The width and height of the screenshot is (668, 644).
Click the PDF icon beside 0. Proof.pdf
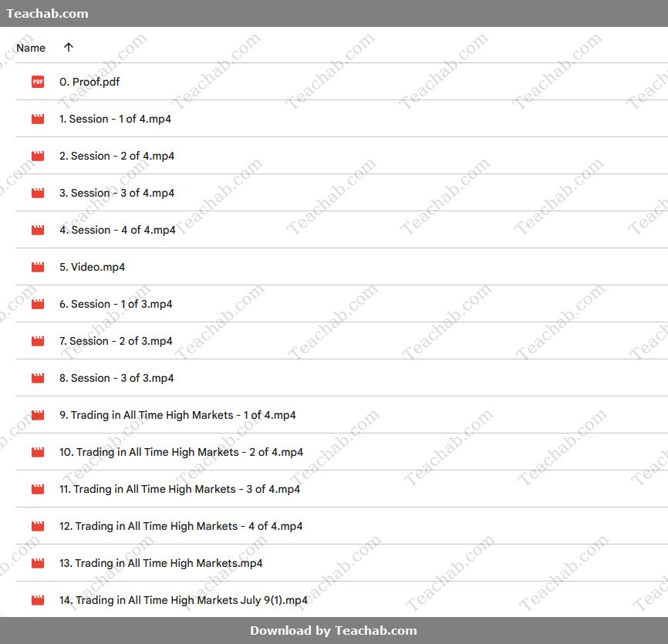(x=38, y=82)
